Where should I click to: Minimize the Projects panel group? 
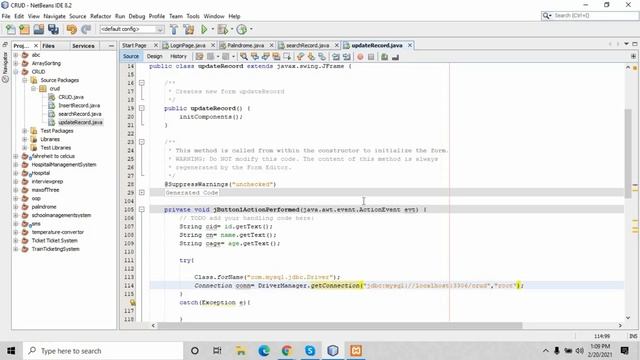[111, 46]
